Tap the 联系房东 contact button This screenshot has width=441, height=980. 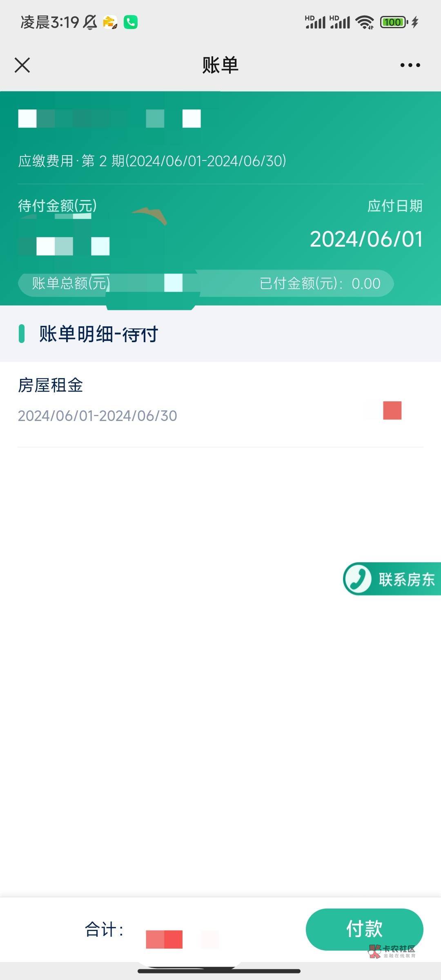(392, 579)
